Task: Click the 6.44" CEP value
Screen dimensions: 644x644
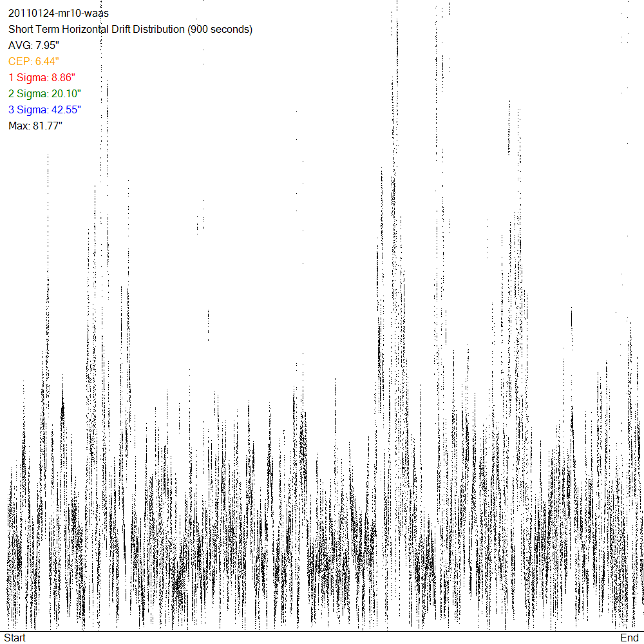Action: 47,61
